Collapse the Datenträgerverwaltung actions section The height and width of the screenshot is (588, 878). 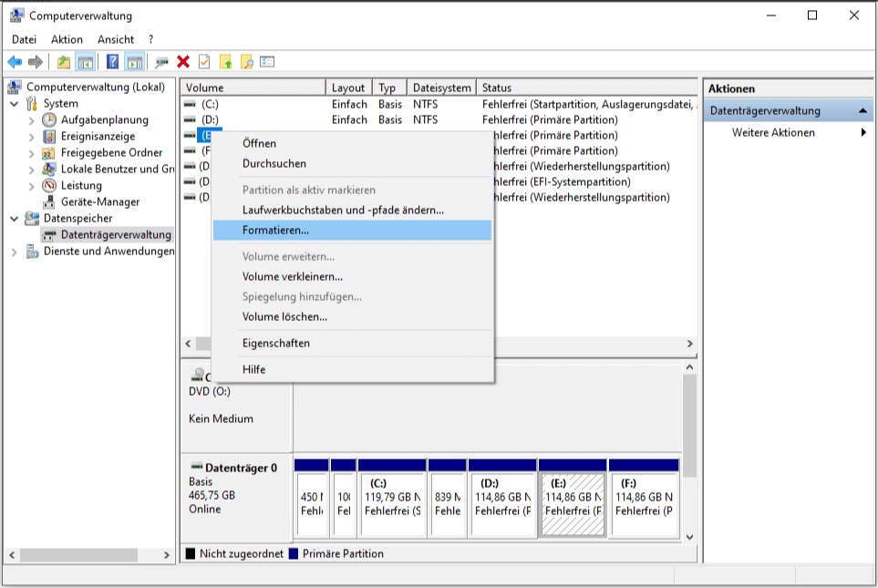pyautogui.click(x=863, y=111)
